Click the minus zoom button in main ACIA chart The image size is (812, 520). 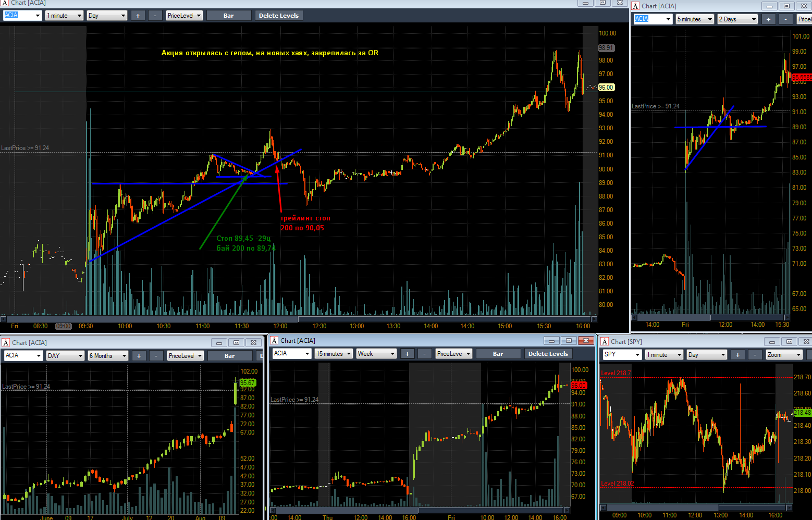(x=155, y=16)
